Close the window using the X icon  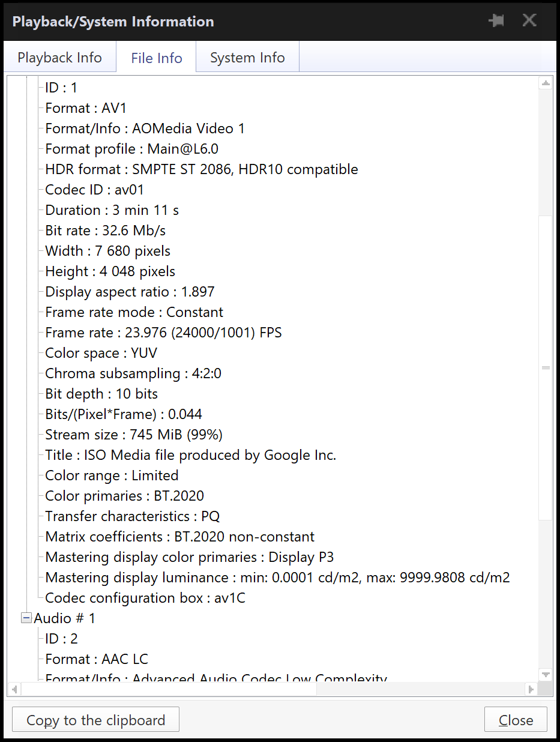529,20
